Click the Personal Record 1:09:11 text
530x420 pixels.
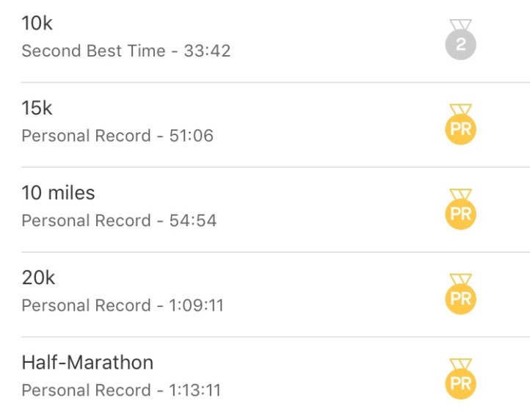[x=123, y=305]
